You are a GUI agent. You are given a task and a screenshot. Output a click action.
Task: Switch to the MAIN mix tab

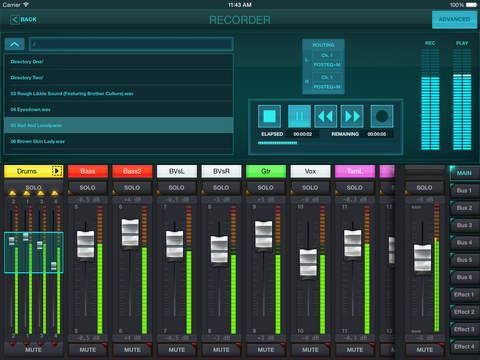pos(464,173)
